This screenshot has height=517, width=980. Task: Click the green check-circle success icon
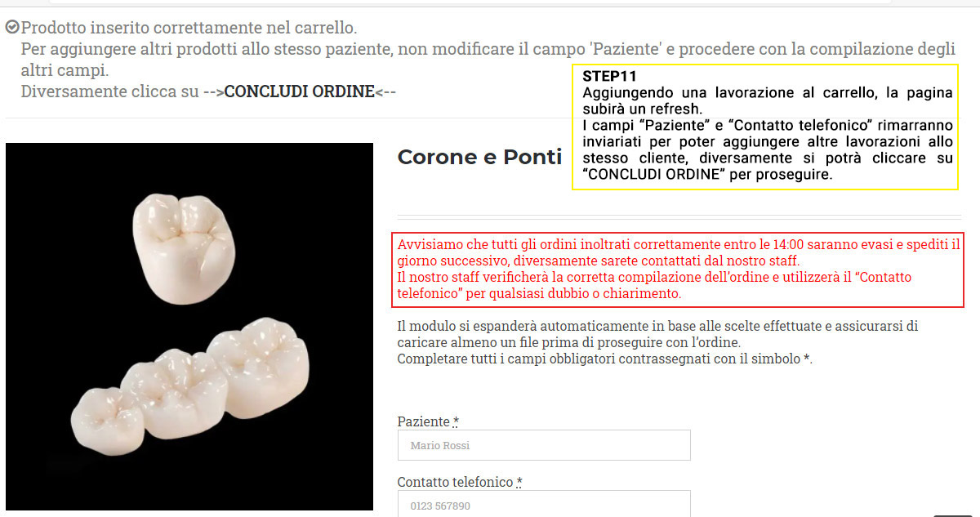click(x=12, y=27)
